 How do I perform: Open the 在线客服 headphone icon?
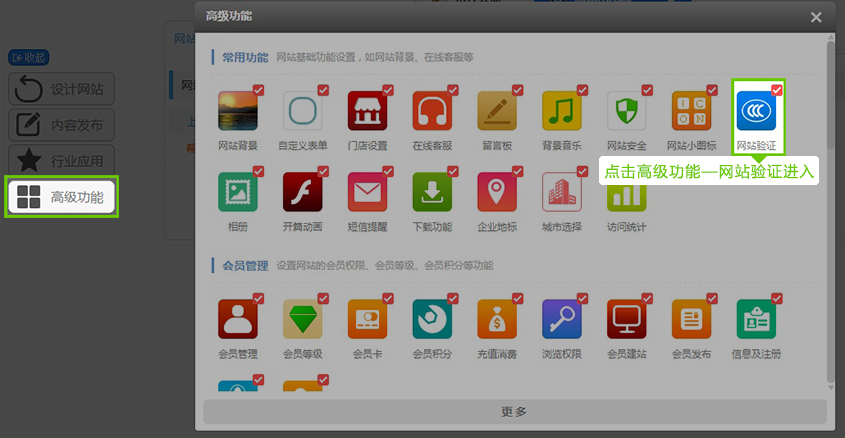point(432,111)
